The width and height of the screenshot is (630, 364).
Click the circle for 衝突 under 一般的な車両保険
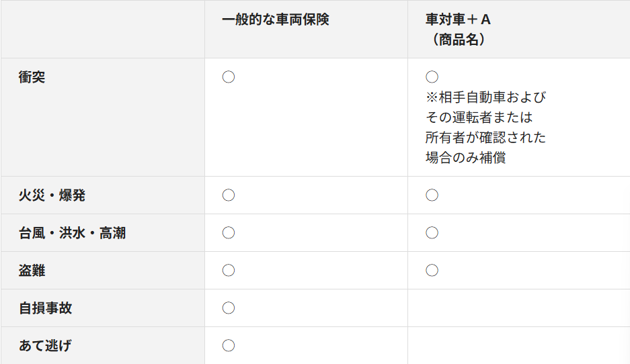pyautogui.click(x=229, y=77)
